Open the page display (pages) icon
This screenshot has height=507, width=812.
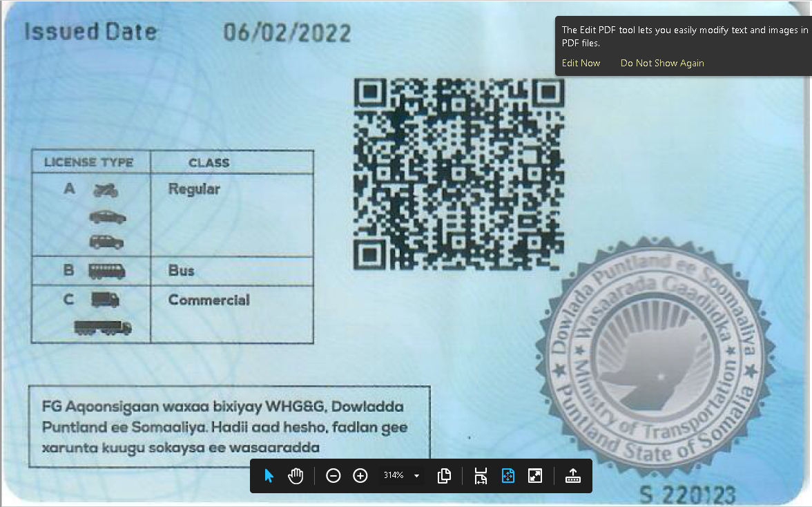[444, 475]
